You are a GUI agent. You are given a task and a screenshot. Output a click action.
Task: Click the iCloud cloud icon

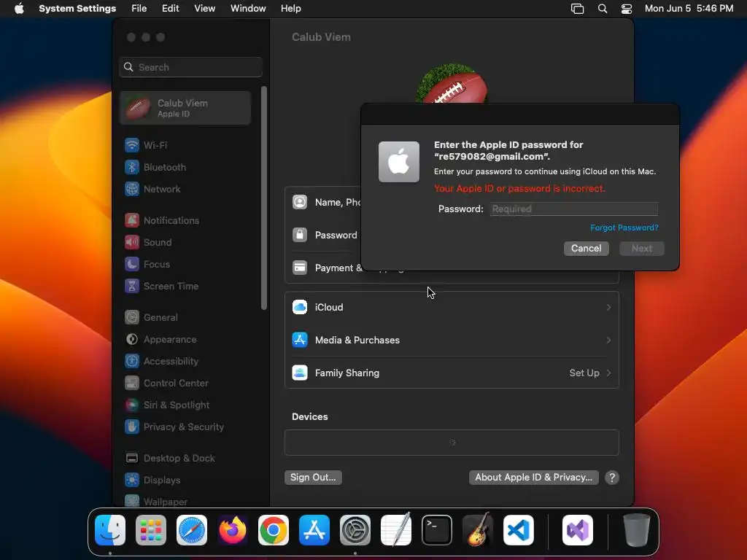click(300, 307)
